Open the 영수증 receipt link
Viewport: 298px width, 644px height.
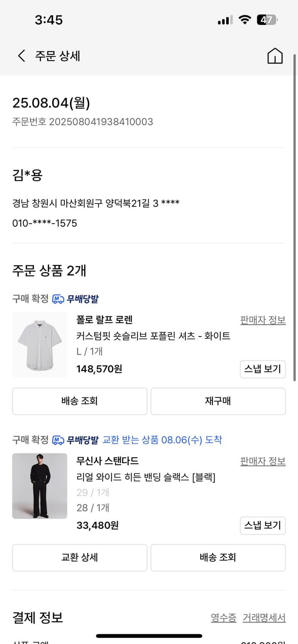pos(223,618)
